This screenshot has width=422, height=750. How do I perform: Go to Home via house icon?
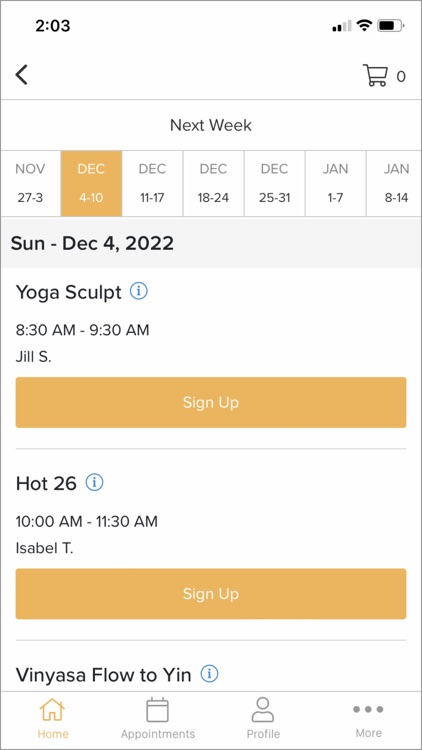click(x=52, y=710)
